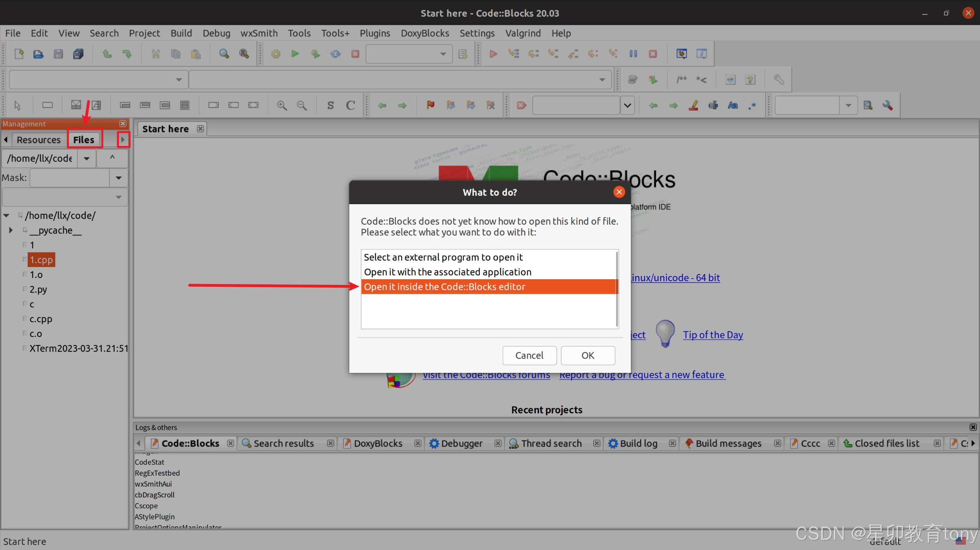Select 'Open it with the associated application'
980x550 pixels.
pyautogui.click(x=489, y=272)
